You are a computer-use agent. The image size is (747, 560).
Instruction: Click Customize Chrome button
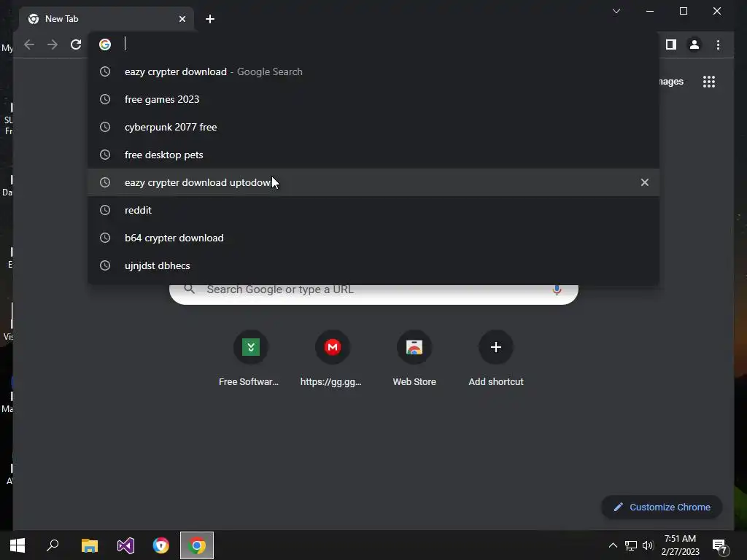point(662,507)
